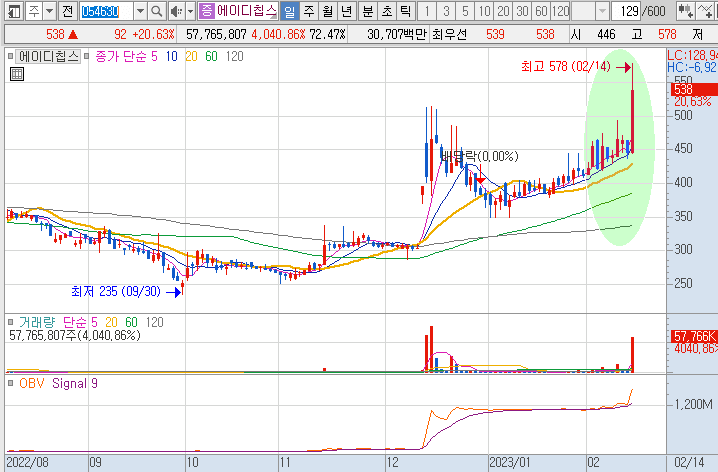The image size is (718, 472).
Task: Click the add line indicator icon
Action: (x=706, y=11)
